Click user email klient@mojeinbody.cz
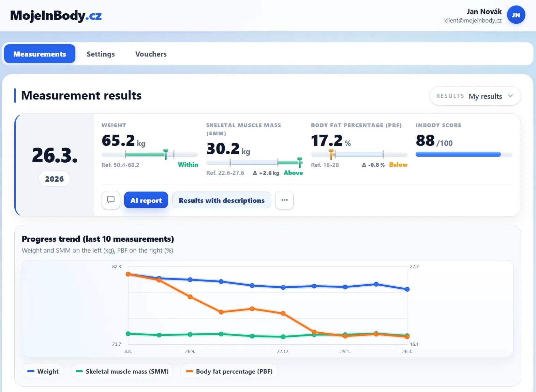The height and width of the screenshot is (392, 536). (x=473, y=20)
